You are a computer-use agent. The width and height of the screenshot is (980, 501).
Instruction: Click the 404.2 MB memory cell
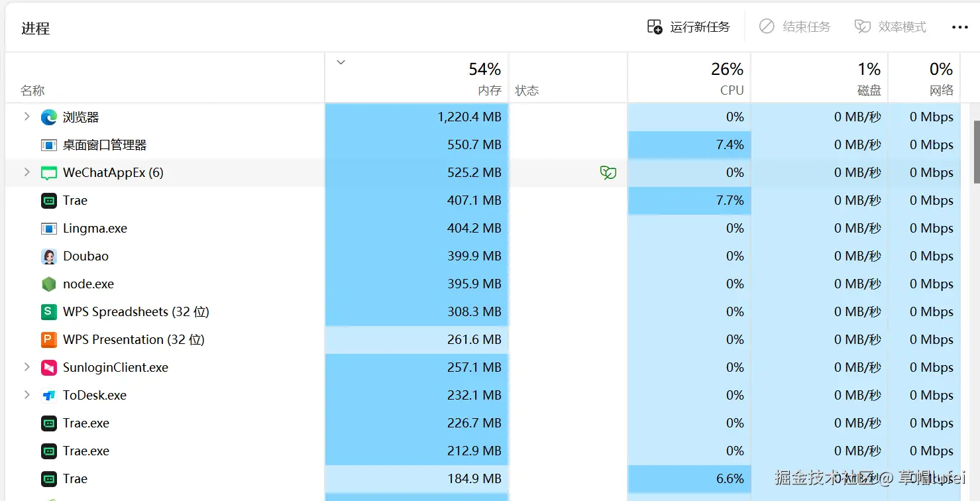417,229
